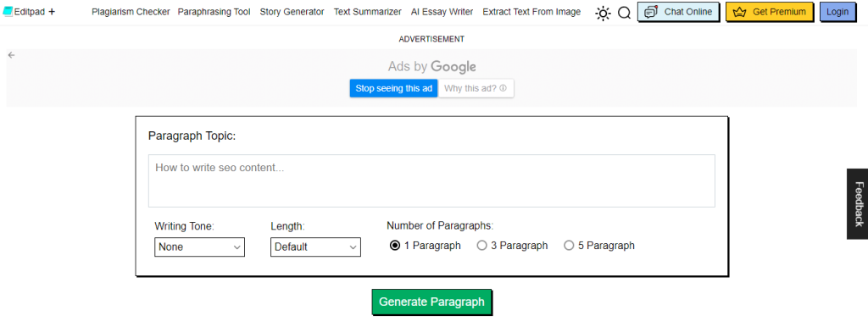Image resolution: width=868 pixels, height=327 pixels.
Task: Open the Writing Tone dropdown
Action: (x=199, y=247)
